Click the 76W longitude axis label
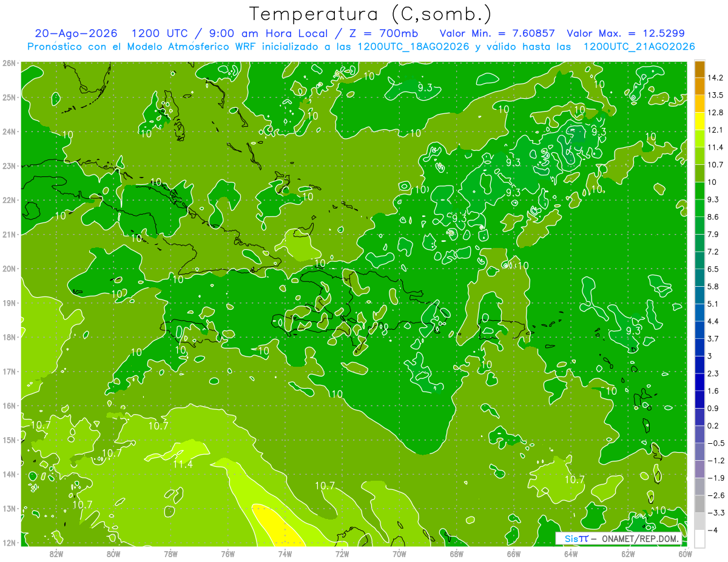 227,554
